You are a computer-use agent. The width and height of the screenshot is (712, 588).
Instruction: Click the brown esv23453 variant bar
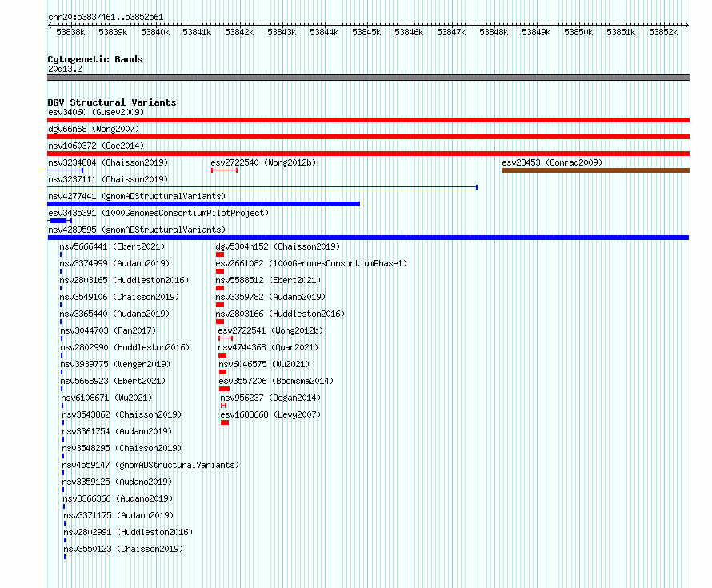point(596,170)
